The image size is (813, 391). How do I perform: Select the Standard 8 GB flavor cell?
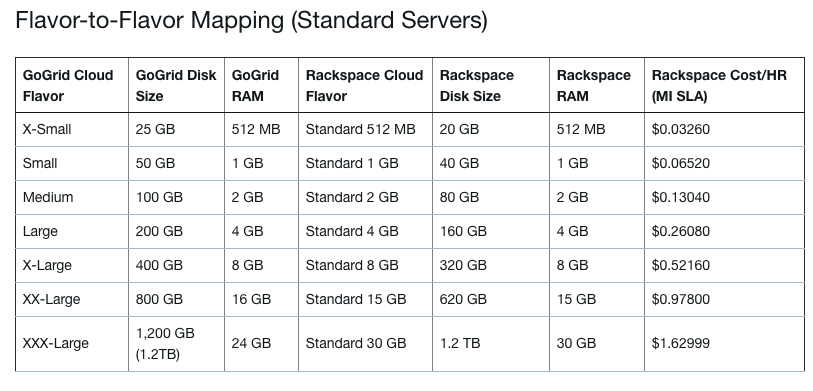[x=366, y=266]
